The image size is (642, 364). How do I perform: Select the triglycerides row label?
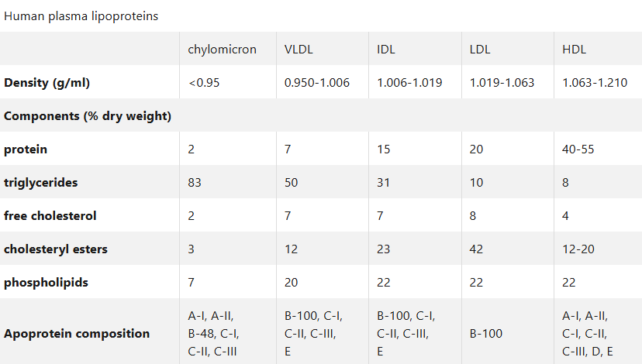41,183
